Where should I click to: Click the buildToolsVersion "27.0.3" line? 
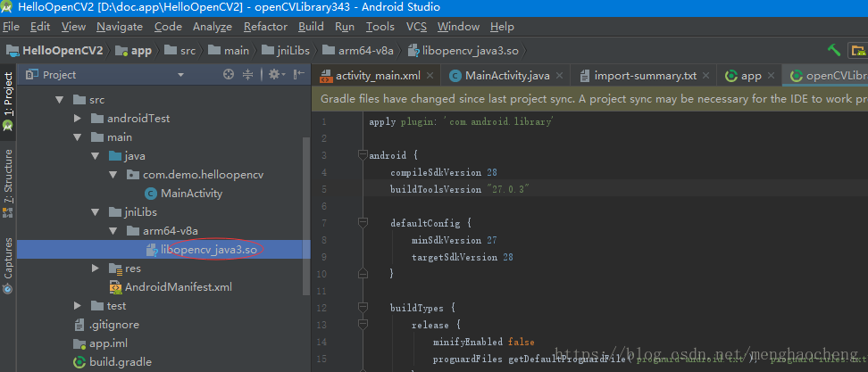[460, 189]
